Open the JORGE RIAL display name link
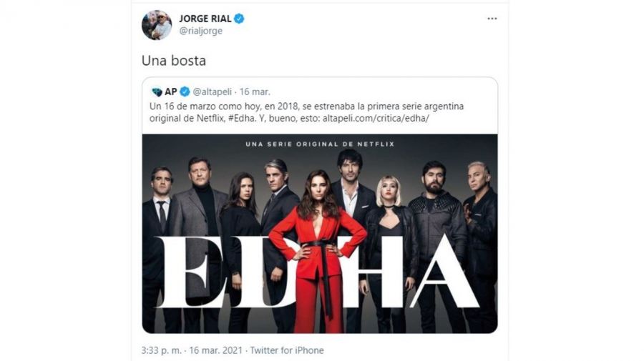 [205, 19]
